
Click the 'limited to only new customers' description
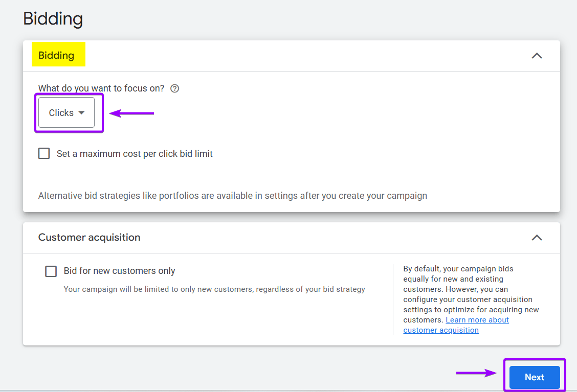point(214,289)
